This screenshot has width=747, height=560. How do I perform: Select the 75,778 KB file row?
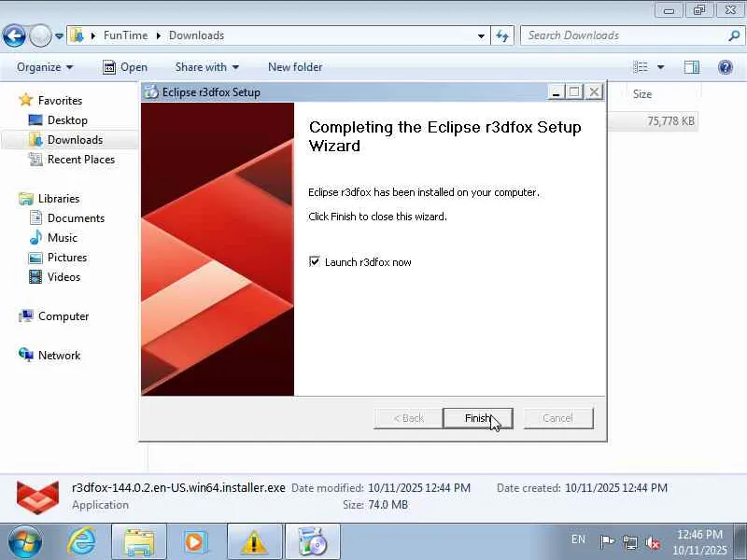point(654,121)
